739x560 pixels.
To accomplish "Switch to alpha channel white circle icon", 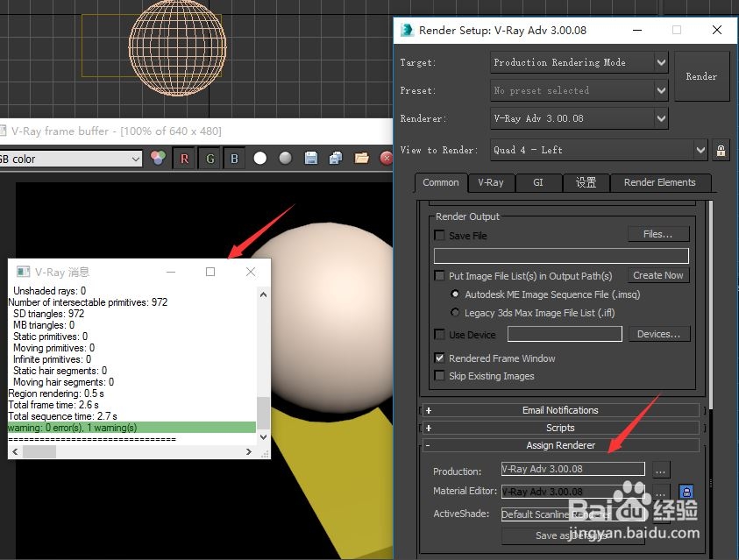I will (260, 159).
